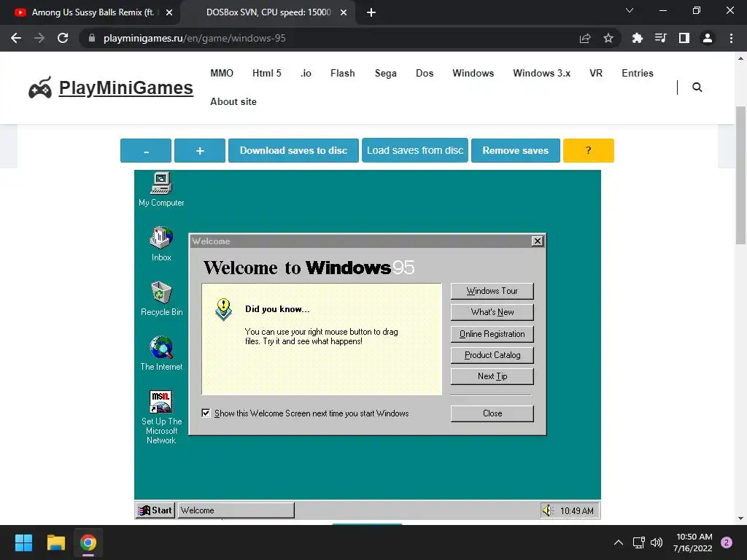The width and height of the screenshot is (747, 560).
Task: Click the Close button in Welcome dialog
Action: coord(492,413)
